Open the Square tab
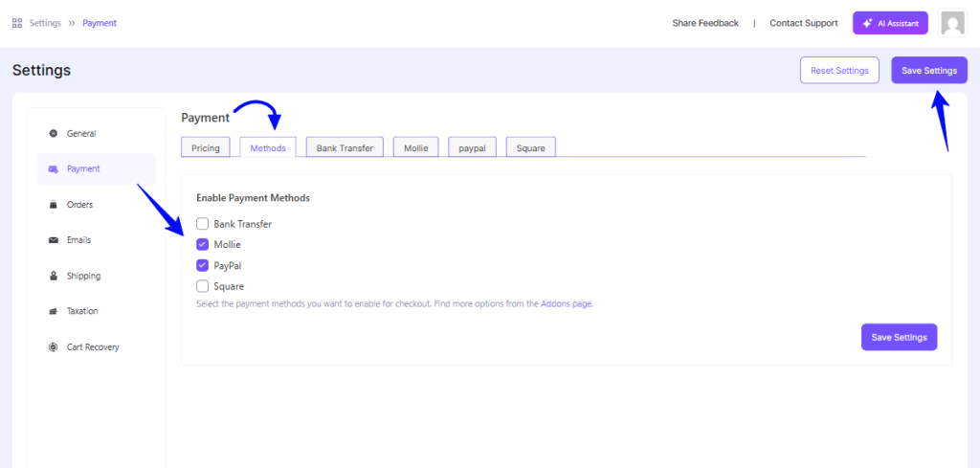 530,147
